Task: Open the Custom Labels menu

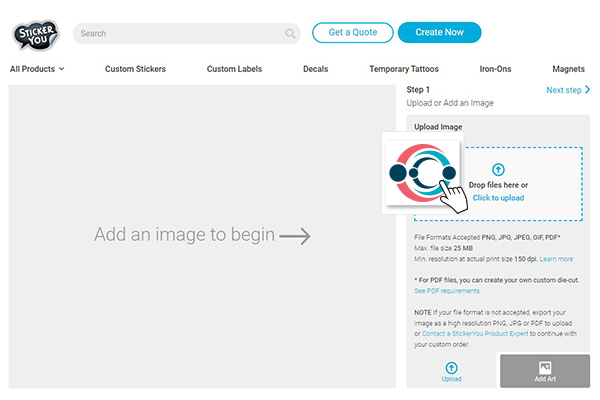Action: pos(235,69)
